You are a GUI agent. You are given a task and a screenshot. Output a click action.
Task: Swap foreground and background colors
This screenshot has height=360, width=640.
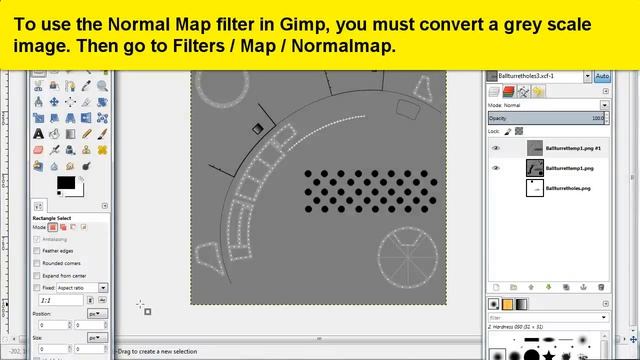click(x=82, y=179)
